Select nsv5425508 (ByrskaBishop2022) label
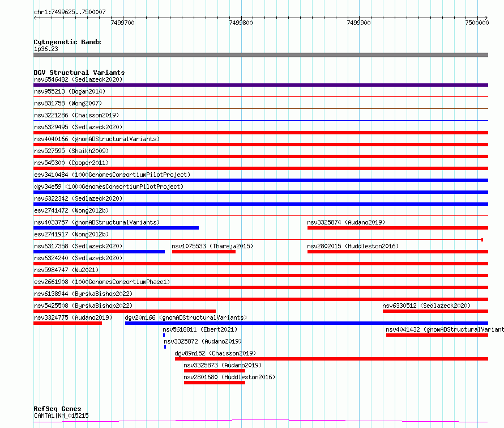Screen dimensions: 504x428 tap(83, 306)
